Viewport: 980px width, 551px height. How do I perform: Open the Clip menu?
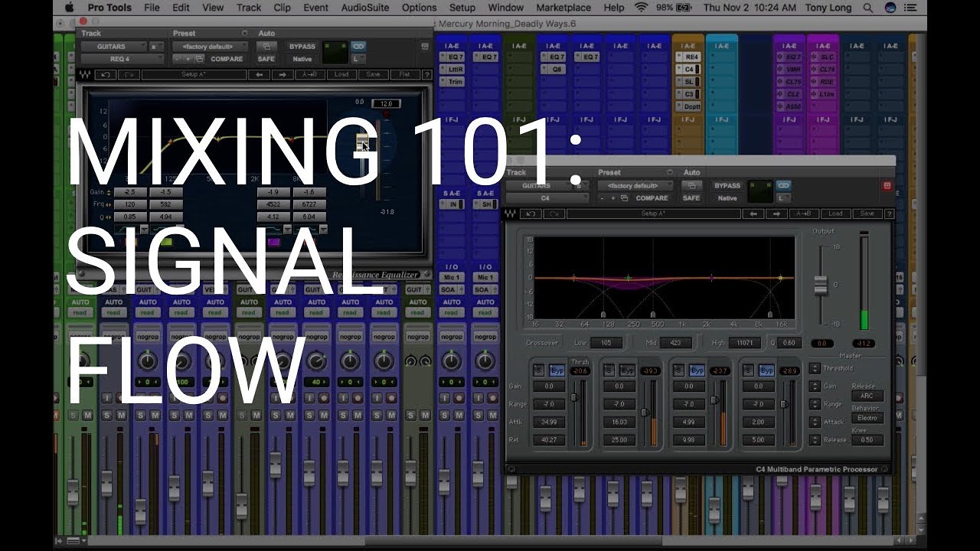tap(282, 8)
